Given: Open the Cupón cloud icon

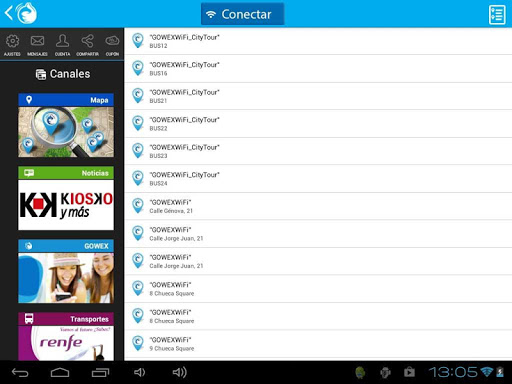Looking at the screenshot, I should tap(112, 45).
